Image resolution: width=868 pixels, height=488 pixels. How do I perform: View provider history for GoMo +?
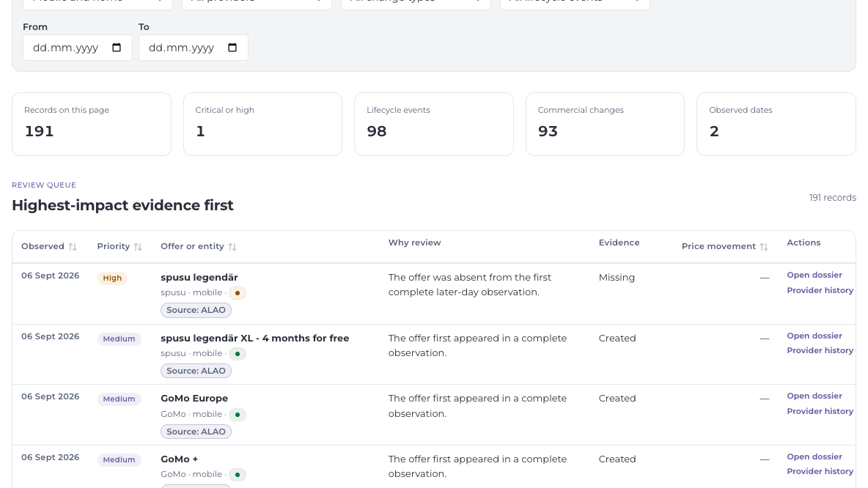(x=820, y=471)
